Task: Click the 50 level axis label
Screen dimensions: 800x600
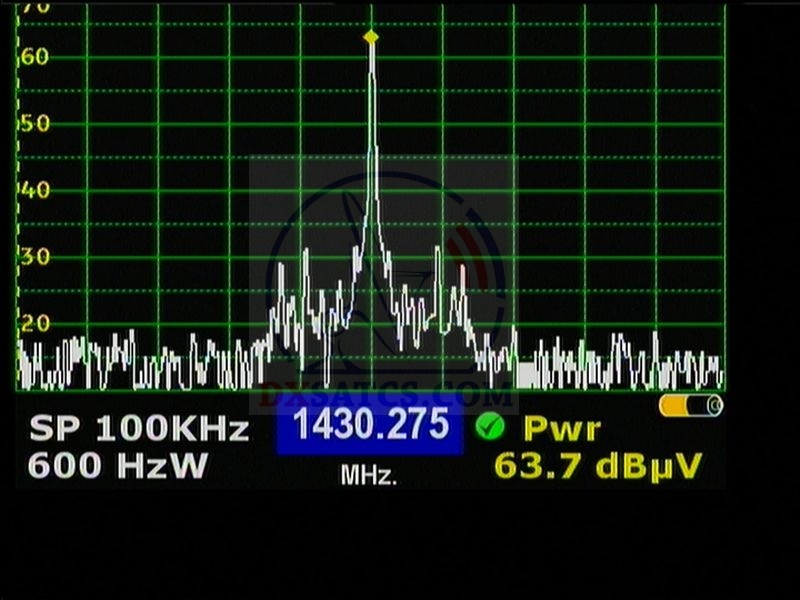Action: 34,124
